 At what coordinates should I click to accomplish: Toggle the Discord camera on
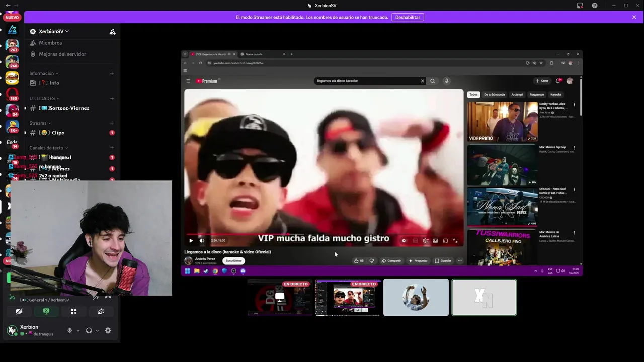(19, 311)
